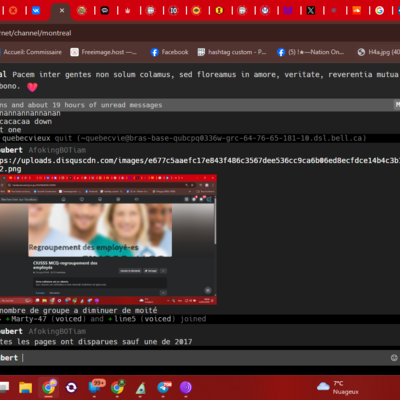The image size is (400, 400).
Task: Click the embedded screenshot image preview
Action: 108,240
